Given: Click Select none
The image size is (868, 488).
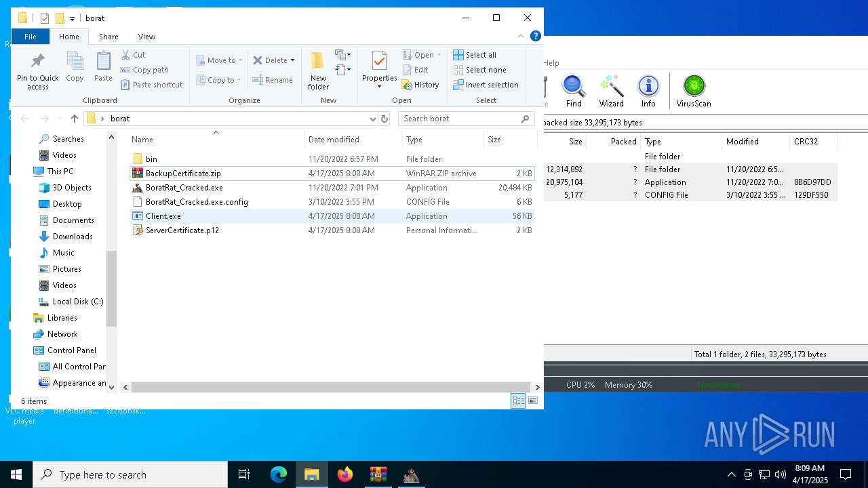Looking at the screenshot, I should [x=479, y=70].
